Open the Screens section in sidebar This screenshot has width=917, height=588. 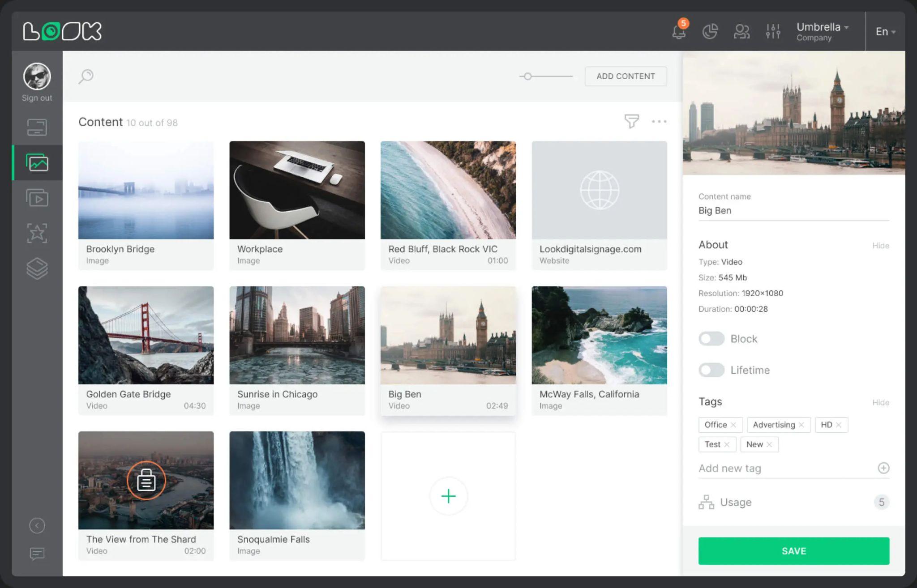click(37, 127)
